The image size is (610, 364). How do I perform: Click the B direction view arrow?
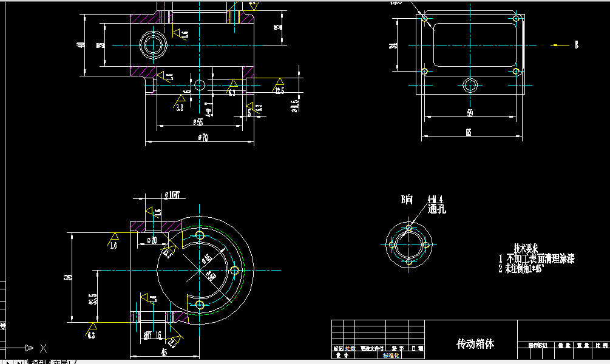[x=557, y=44]
